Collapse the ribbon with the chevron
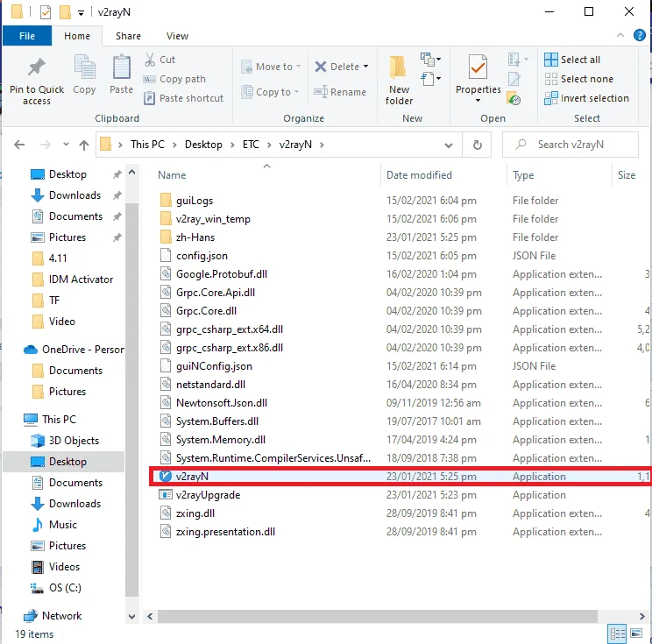The height and width of the screenshot is (644, 652). pyautogui.click(x=620, y=35)
